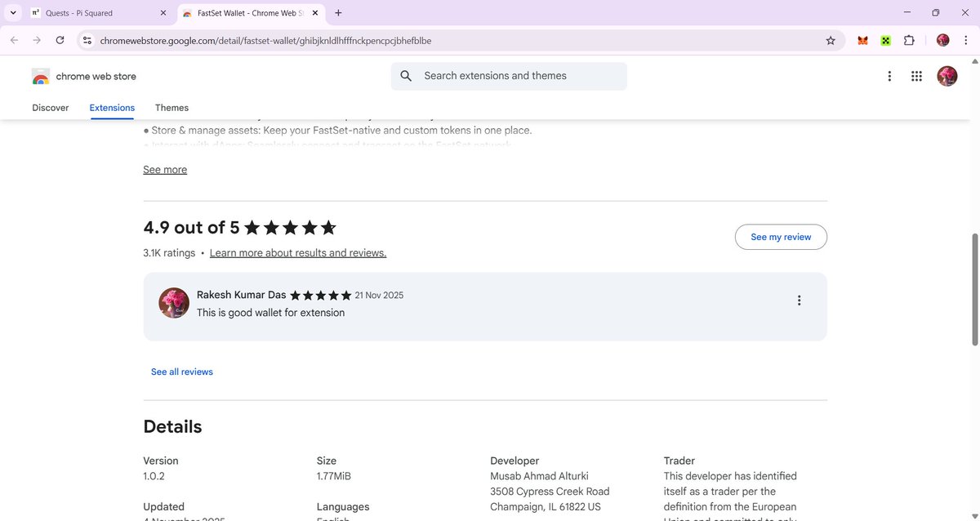This screenshot has height=521, width=980.
Task: Click Rakesh Kumar Das reviewer avatar
Action: [x=174, y=303]
